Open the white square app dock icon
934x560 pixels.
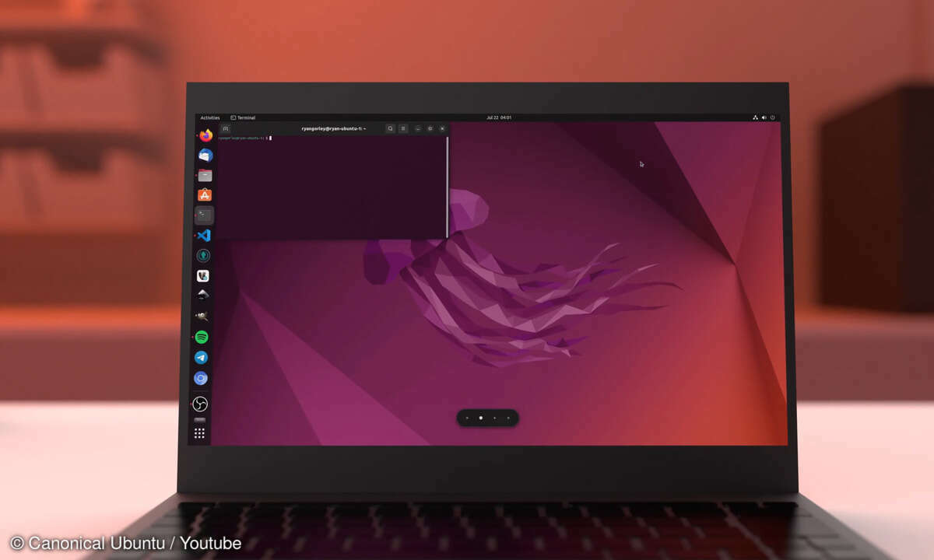point(202,275)
